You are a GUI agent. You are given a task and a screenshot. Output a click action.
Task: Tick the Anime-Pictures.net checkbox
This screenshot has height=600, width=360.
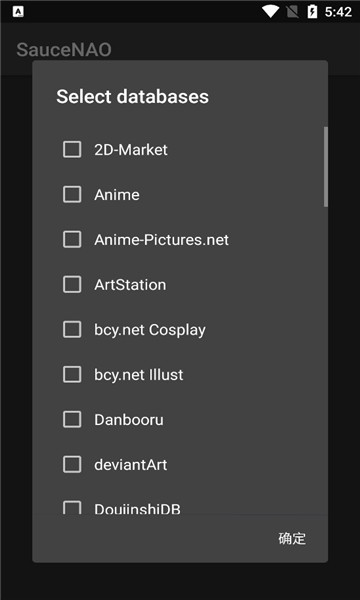(x=72, y=240)
